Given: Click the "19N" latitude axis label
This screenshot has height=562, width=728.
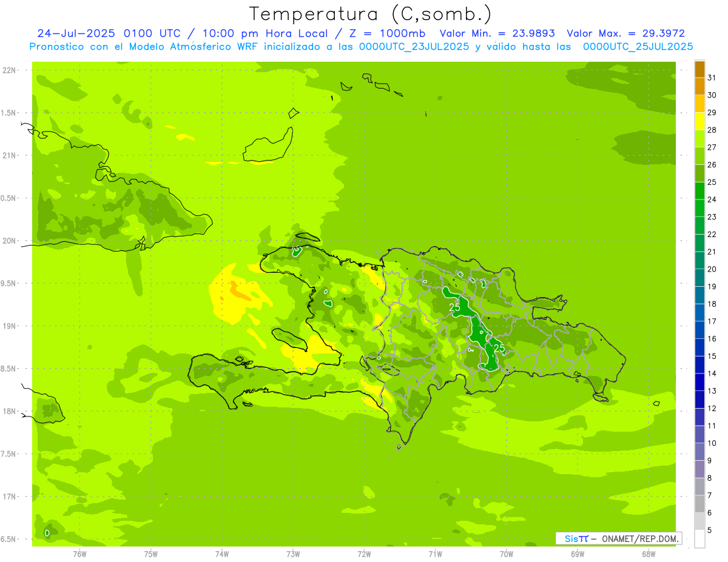Looking at the screenshot, I should (x=8, y=326).
